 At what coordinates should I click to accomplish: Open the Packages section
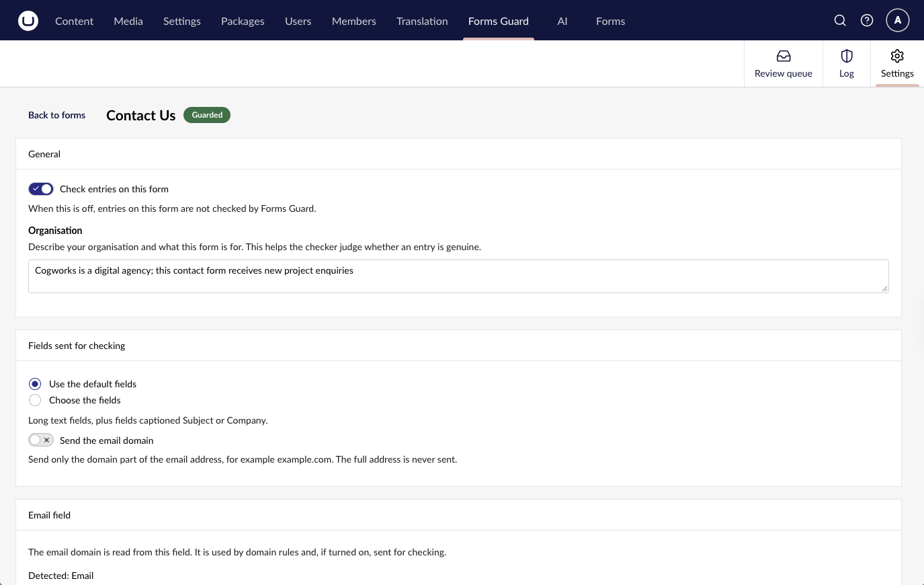[x=243, y=21]
